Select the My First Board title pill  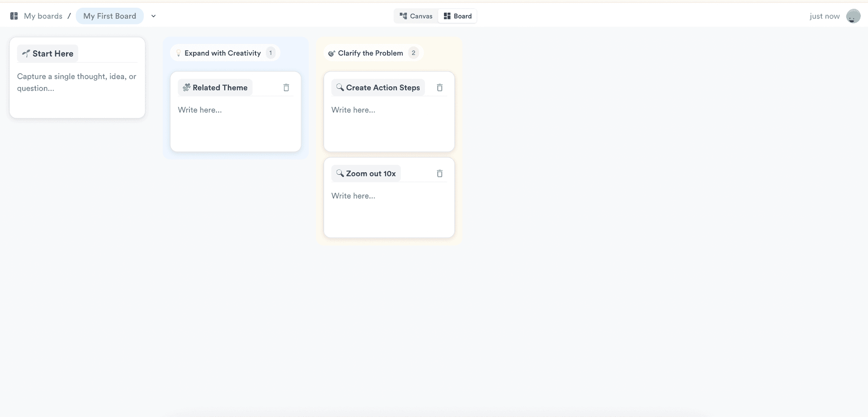[x=109, y=16]
